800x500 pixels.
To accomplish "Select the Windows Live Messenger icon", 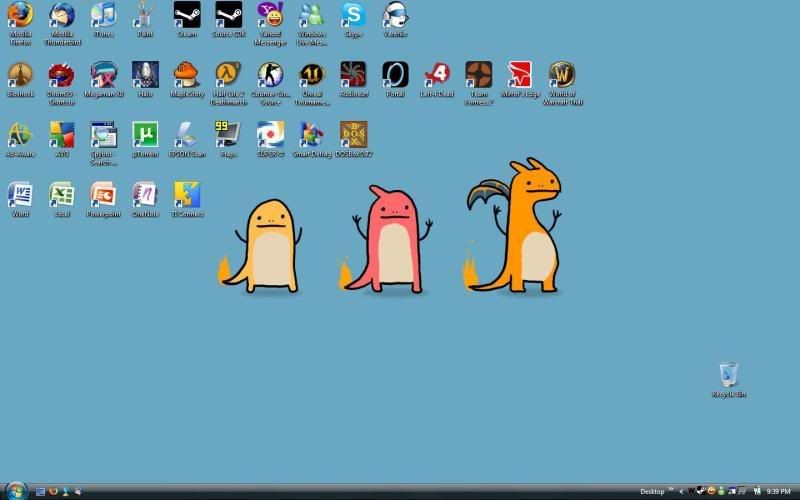I will pyautogui.click(x=312, y=23).
